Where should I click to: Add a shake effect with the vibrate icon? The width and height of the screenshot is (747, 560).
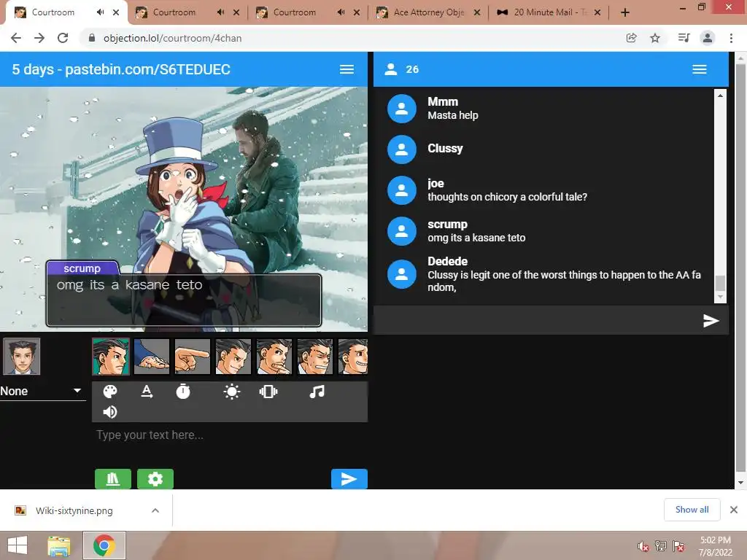[268, 392]
